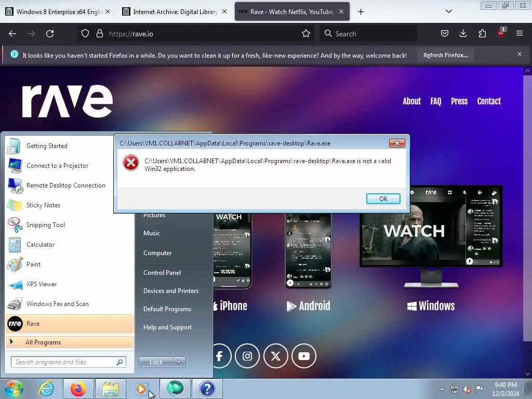Open Help and Support
Screen dimensions: 532x399
(167, 327)
